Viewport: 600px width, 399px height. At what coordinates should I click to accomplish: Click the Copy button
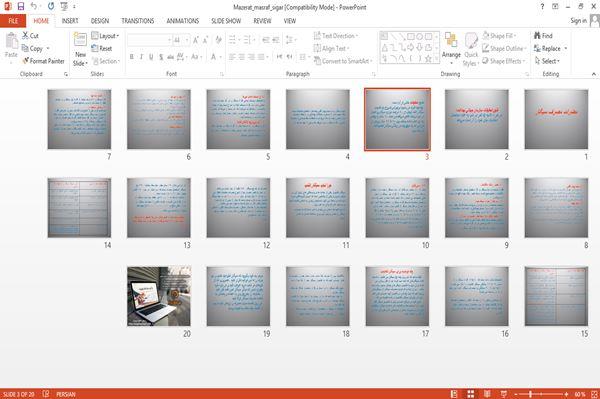click(x=32, y=48)
